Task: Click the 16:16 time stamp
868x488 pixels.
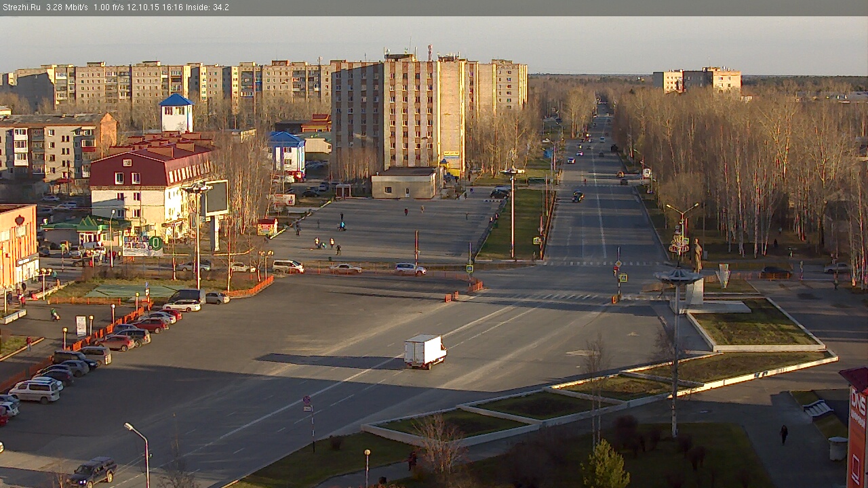Action: point(174,7)
